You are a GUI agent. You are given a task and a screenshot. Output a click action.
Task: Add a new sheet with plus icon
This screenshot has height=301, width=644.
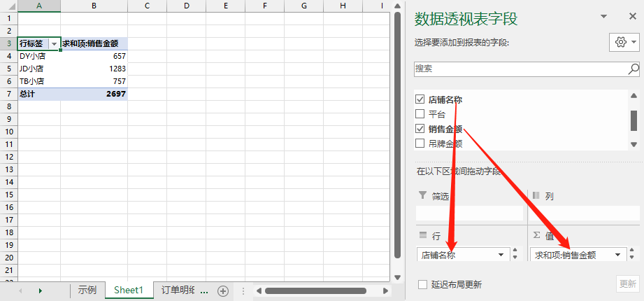click(223, 290)
